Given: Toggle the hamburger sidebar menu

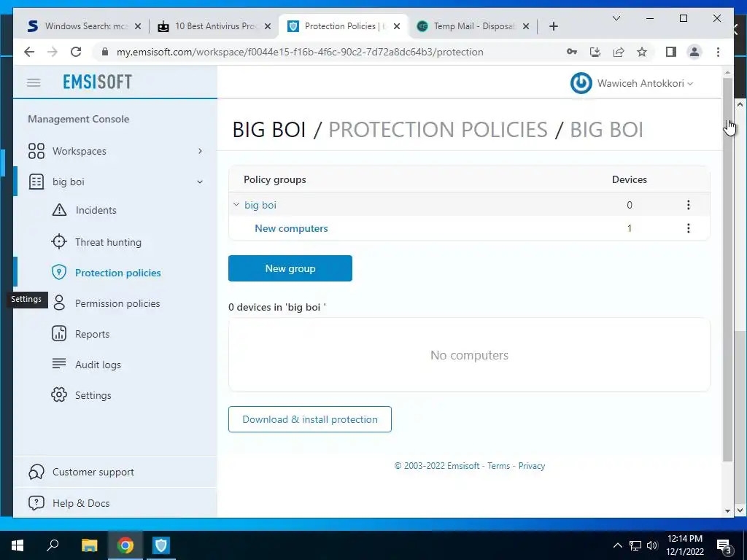Looking at the screenshot, I should point(34,83).
